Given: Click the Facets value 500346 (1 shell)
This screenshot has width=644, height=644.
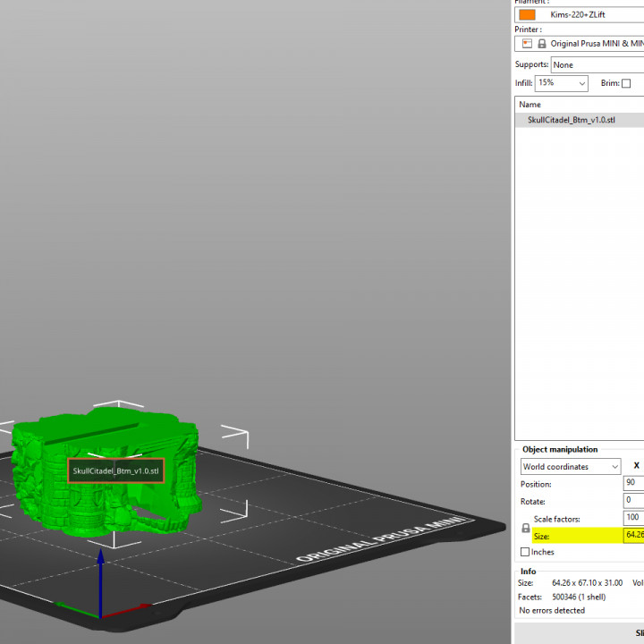Looking at the screenshot, I should click(579, 597).
